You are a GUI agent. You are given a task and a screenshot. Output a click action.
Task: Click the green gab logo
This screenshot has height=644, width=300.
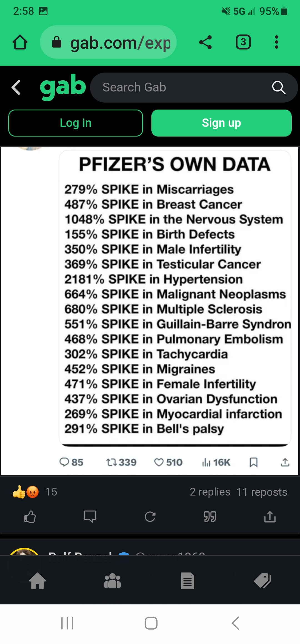pos(63,87)
